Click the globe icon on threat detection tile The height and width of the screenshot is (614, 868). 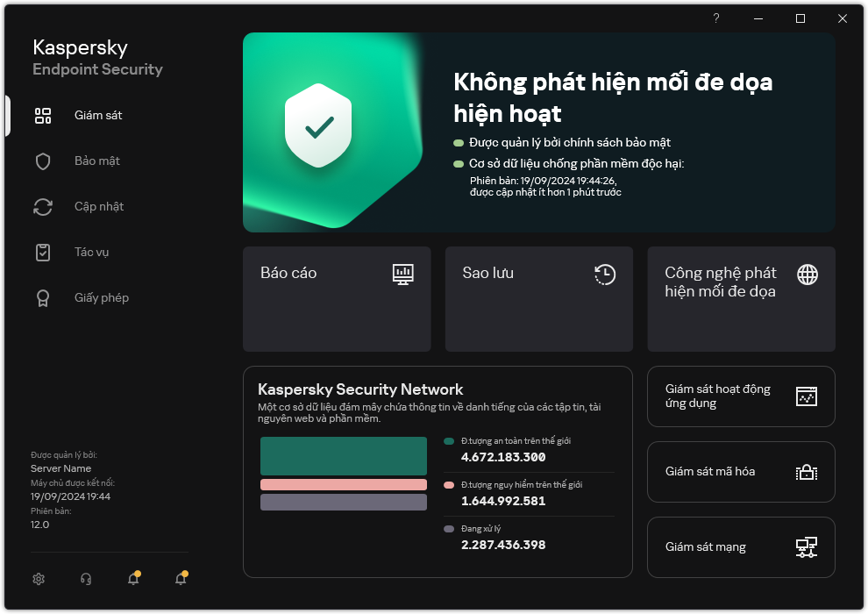[806, 275]
